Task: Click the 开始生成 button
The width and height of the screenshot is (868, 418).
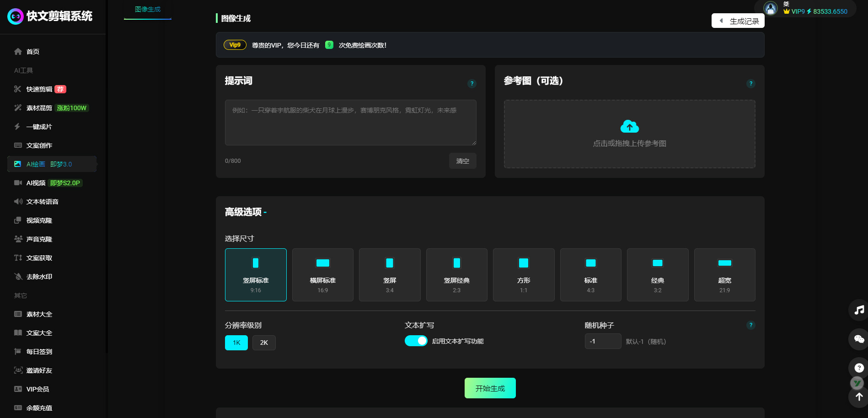Action: pos(490,388)
